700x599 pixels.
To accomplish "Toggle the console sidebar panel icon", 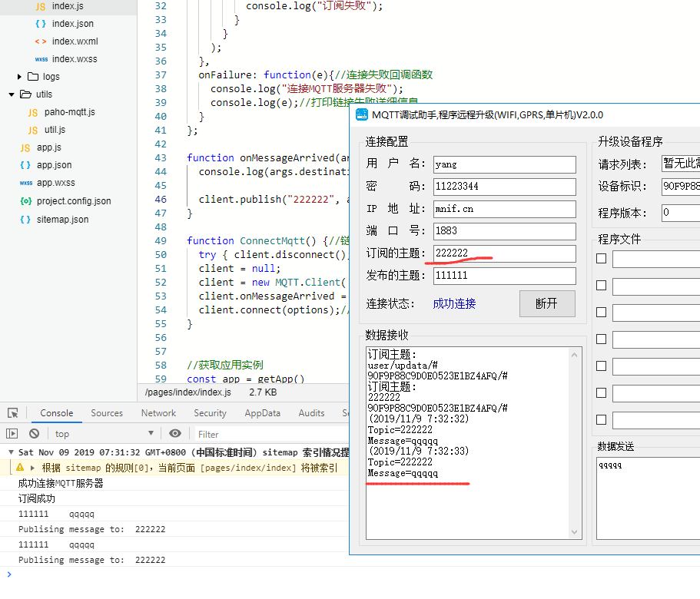I will click(x=12, y=434).
